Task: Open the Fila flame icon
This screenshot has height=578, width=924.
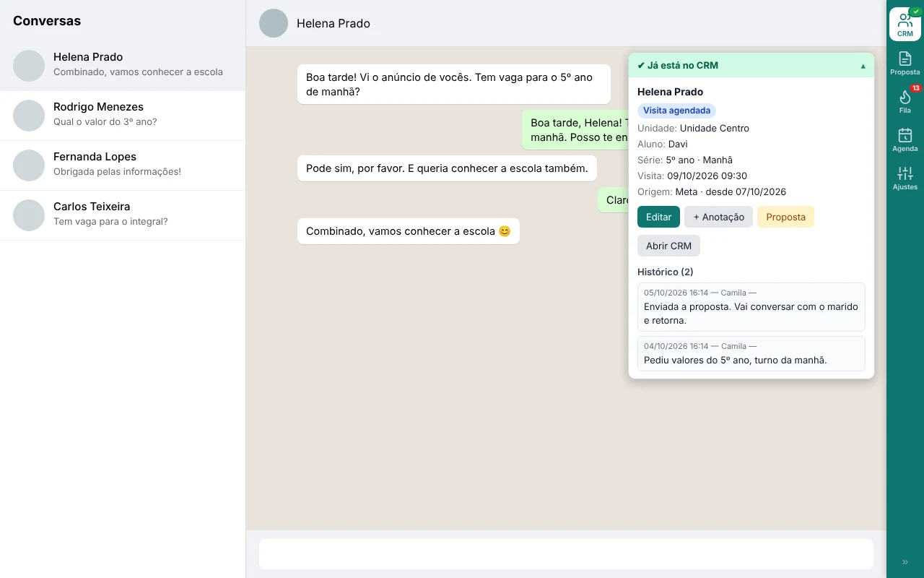Action: pyautogui.click(x=905, y=101)
